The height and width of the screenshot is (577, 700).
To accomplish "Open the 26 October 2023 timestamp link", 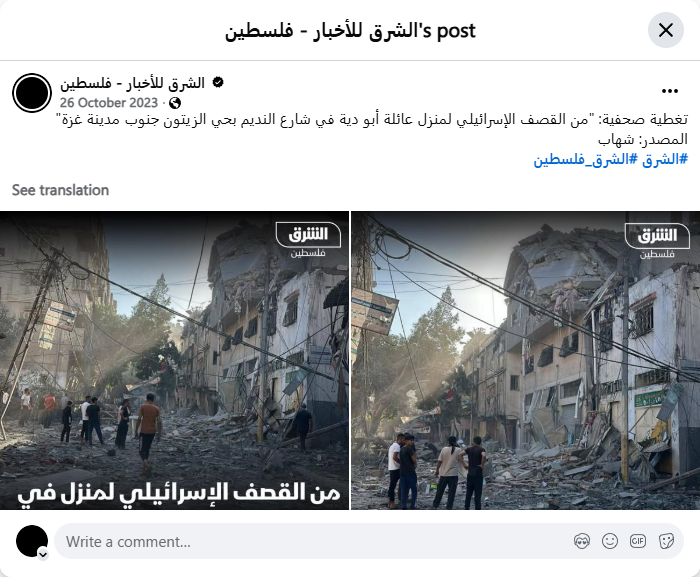I will click(109, 103).
